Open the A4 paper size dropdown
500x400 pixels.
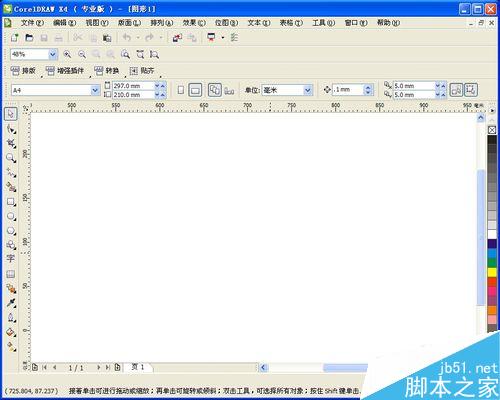click(x=95, y=90)
